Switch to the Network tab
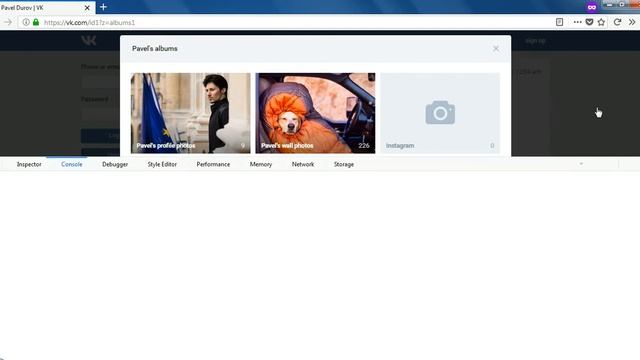This screenshot has width=640, height=360. (303, 164)
